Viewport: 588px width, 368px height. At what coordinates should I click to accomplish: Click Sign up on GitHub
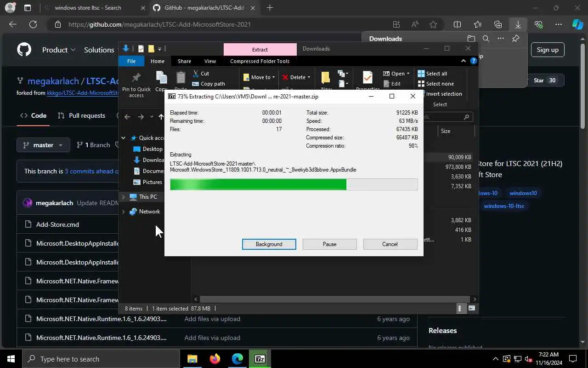click(x=548, y=50)
